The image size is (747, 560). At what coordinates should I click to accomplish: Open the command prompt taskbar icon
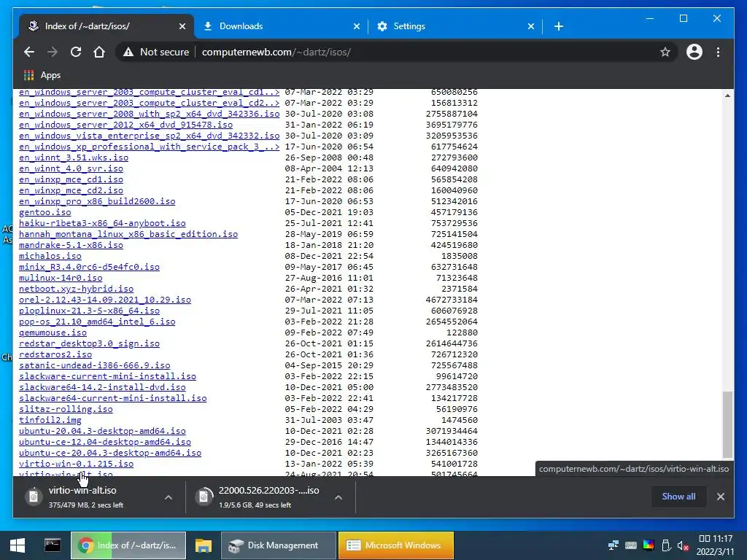pyautogui.click(x=53, y=545)
